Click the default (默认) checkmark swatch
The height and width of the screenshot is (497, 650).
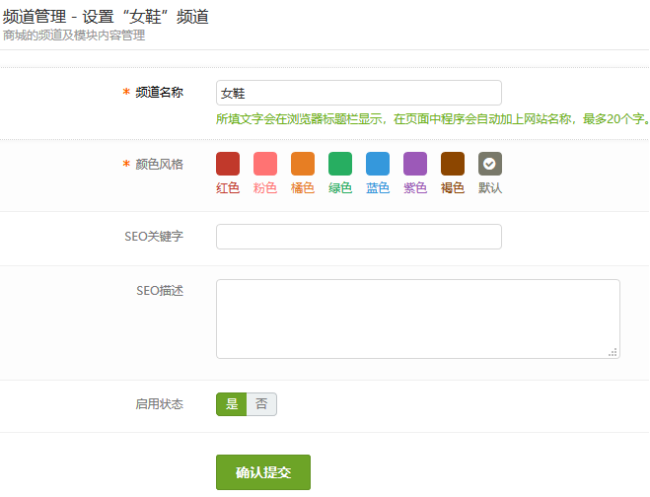(x=490, y=164)
